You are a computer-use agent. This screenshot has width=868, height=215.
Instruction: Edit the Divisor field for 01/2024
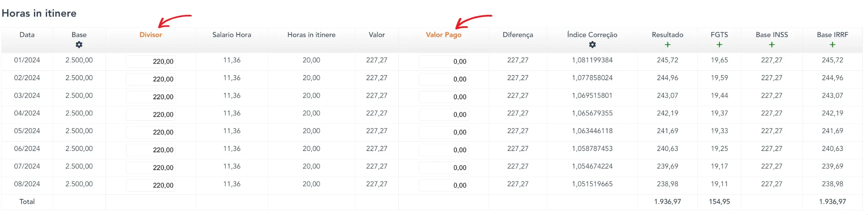(151, 61)
